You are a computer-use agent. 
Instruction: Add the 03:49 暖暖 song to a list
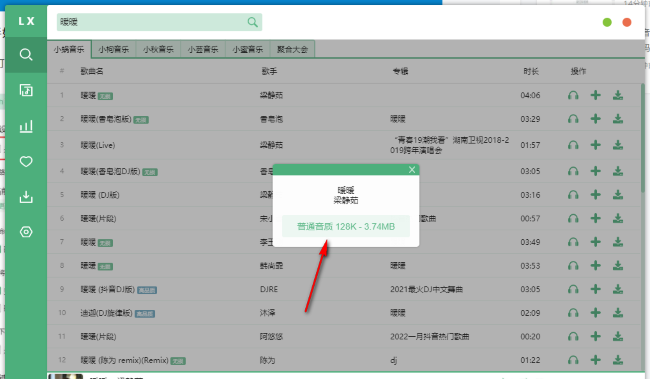coord(595,242)
